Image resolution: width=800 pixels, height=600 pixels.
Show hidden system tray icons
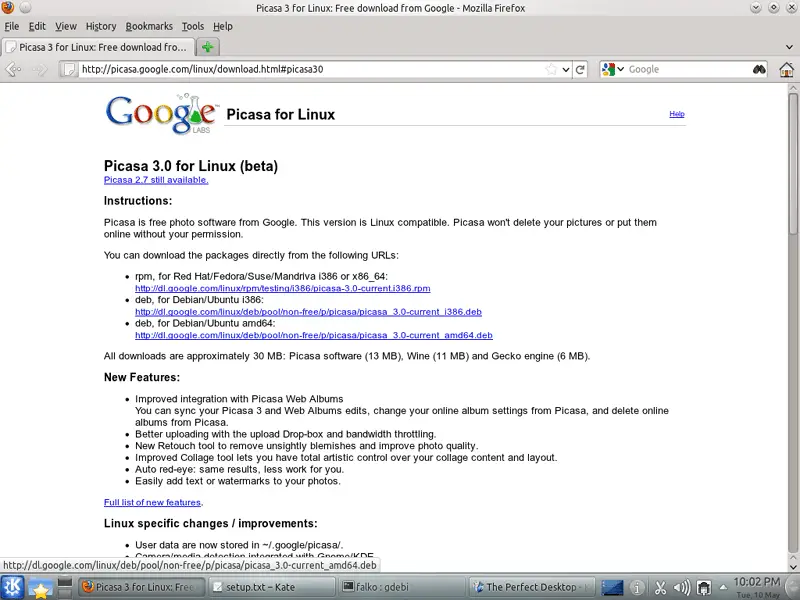[x=723, y=587]
